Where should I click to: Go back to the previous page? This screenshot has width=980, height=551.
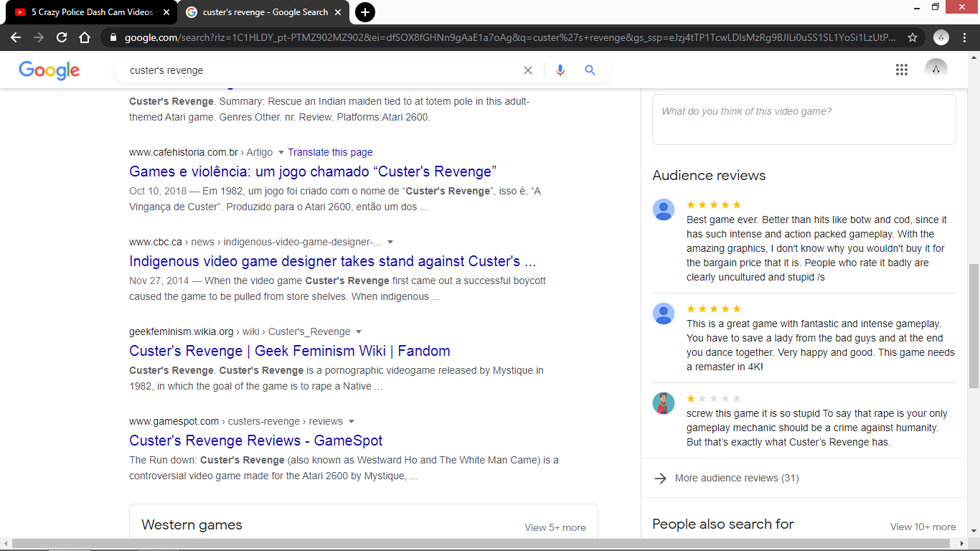(x=16, y=37)
